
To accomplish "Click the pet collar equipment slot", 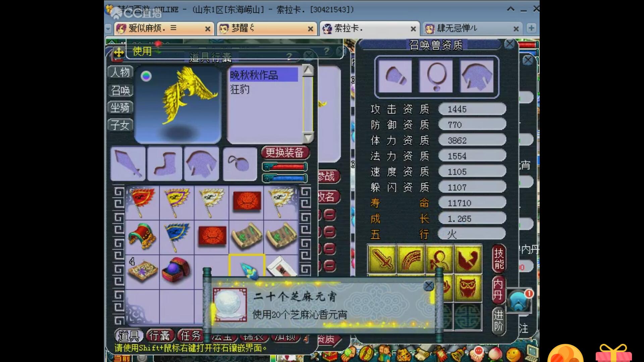I will coord(436,76).
